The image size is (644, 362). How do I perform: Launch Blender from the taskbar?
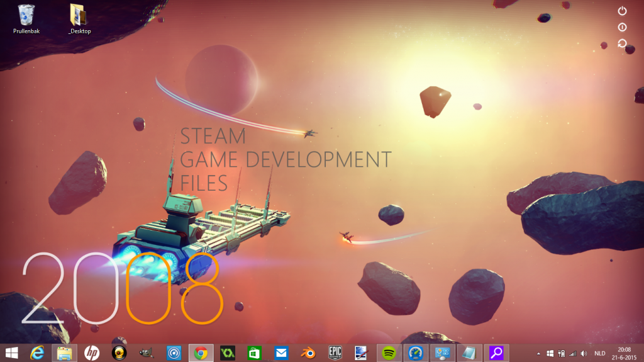point(308,353)
